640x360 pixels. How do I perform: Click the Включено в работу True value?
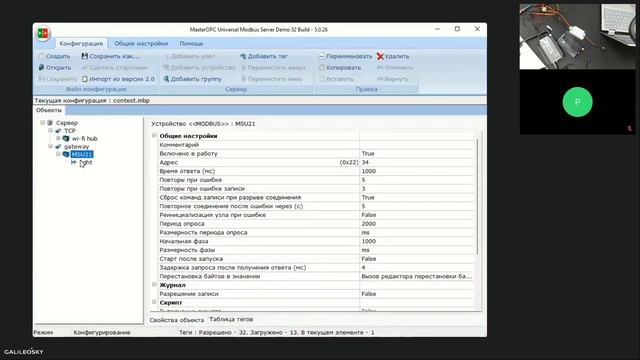pos(417,153)
